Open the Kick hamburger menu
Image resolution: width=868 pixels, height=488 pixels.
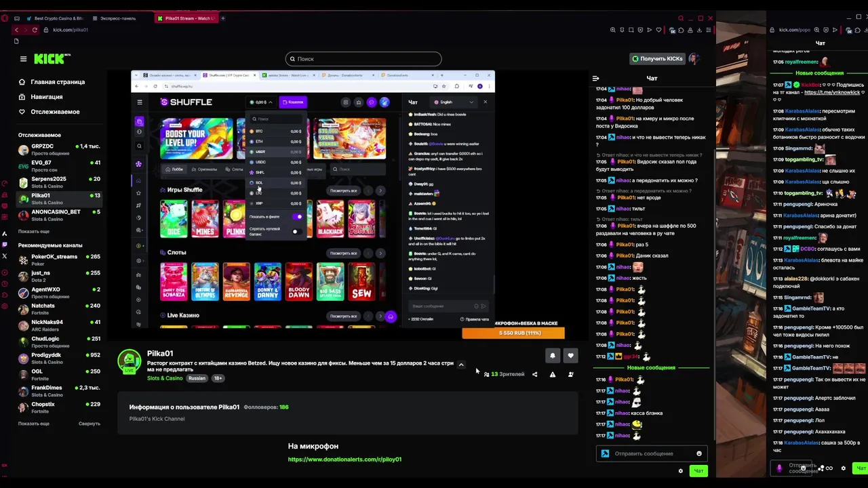coord(23,59)
